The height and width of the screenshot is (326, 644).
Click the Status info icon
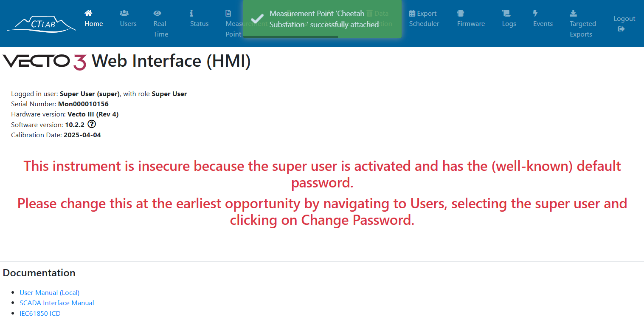point(191,13)
